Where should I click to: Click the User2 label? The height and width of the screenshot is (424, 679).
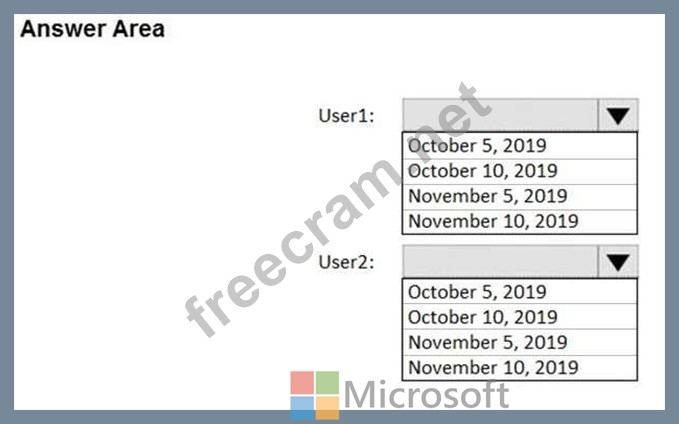pos(346,262)
